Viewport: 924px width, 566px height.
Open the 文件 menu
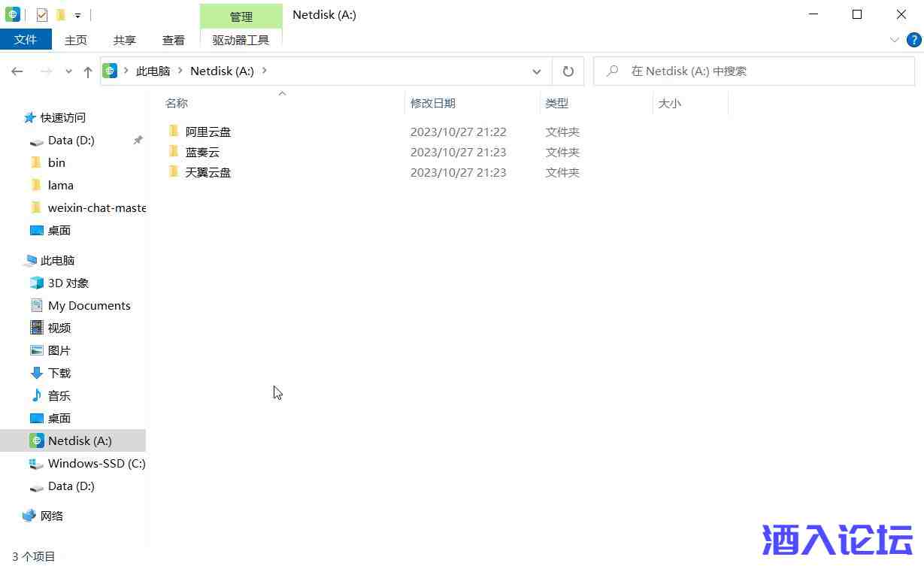coord(26,40)
